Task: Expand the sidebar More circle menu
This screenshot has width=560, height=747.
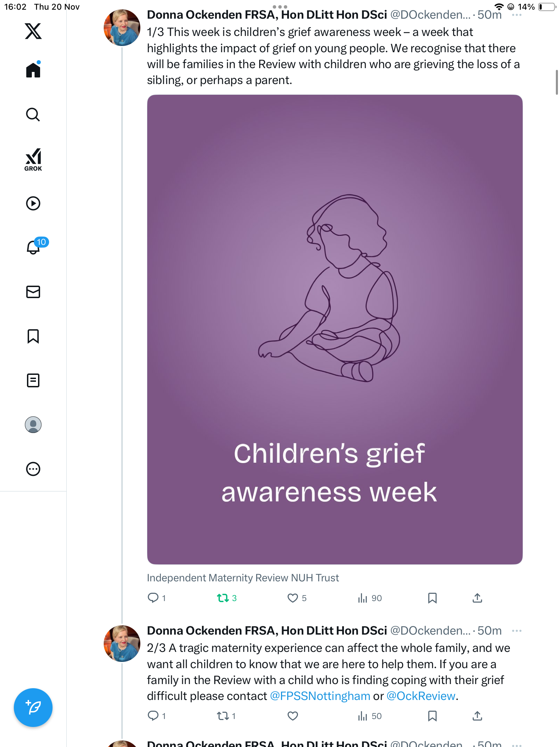Action: point(33,469)
